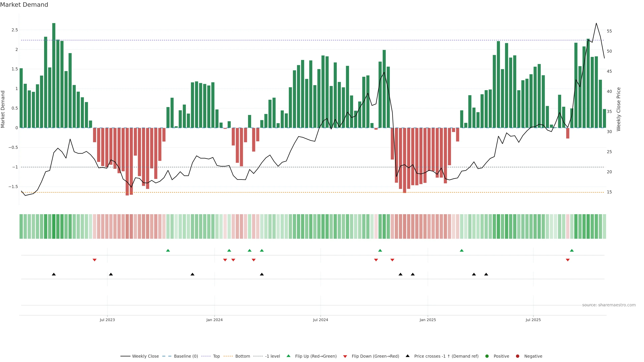Click the red Flip Down legend triangle

click(345, 356)
